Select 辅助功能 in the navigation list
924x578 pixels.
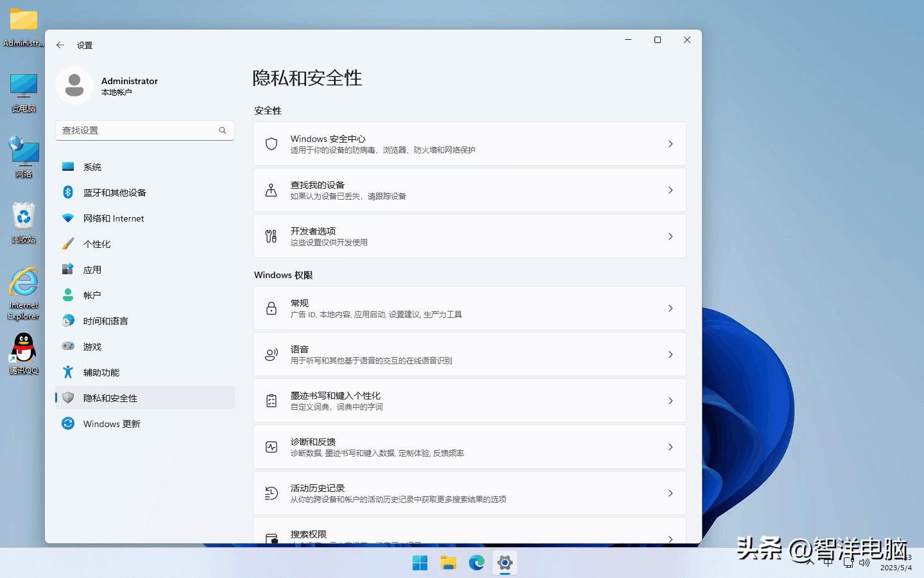click(x=100, y=372)
